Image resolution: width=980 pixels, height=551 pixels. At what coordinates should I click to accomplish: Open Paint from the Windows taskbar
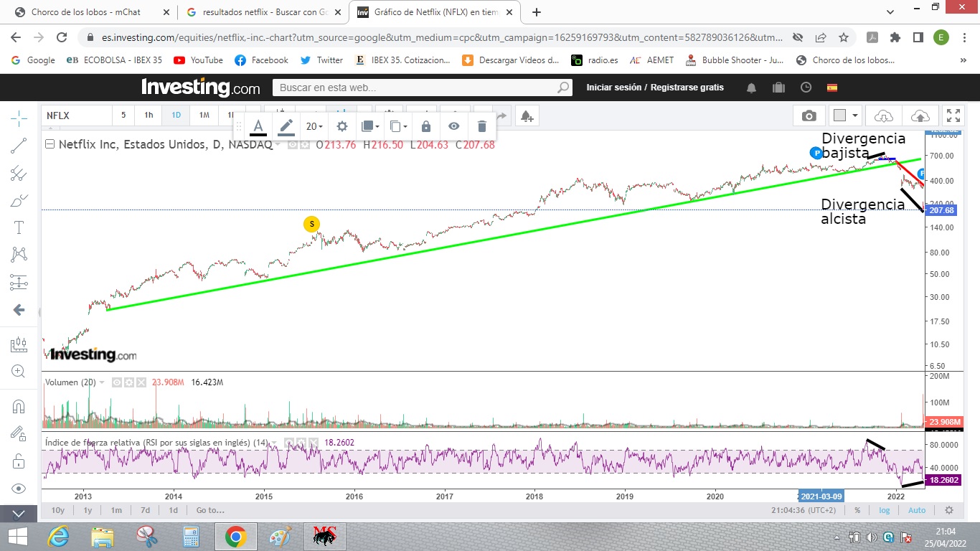point(281,536)
